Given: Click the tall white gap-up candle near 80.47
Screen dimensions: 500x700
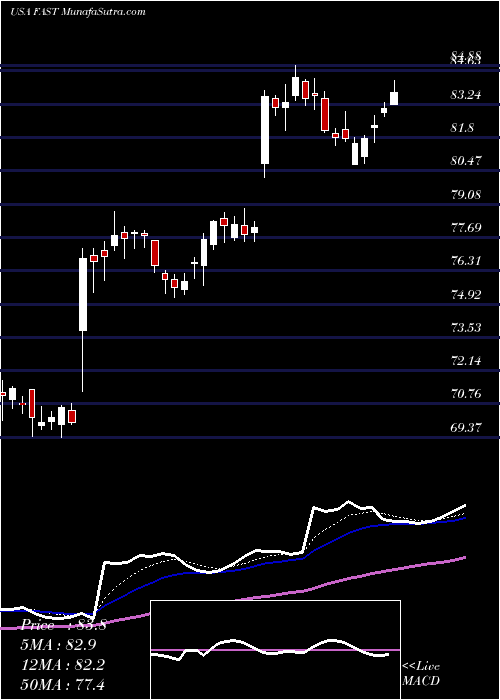Looking at the screenshot, I should [x=265, y=133].
